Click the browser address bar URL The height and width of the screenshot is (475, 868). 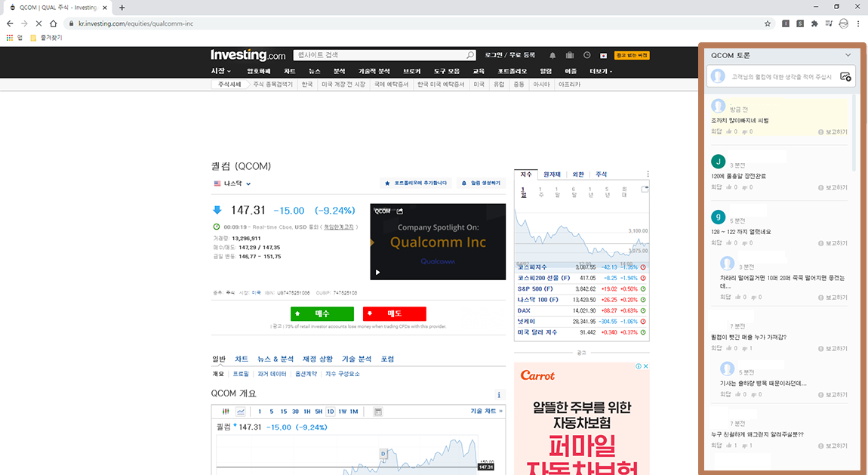pyautogui.click(x=136, y=24)
